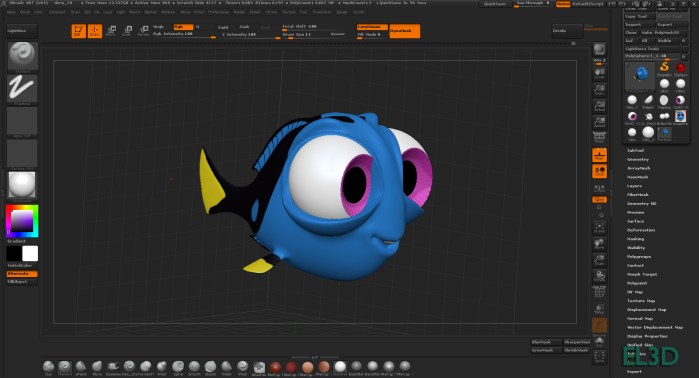The image size is (699, 378).
Task: Open the current stroke type thumbnail
Action: point(22,89)
